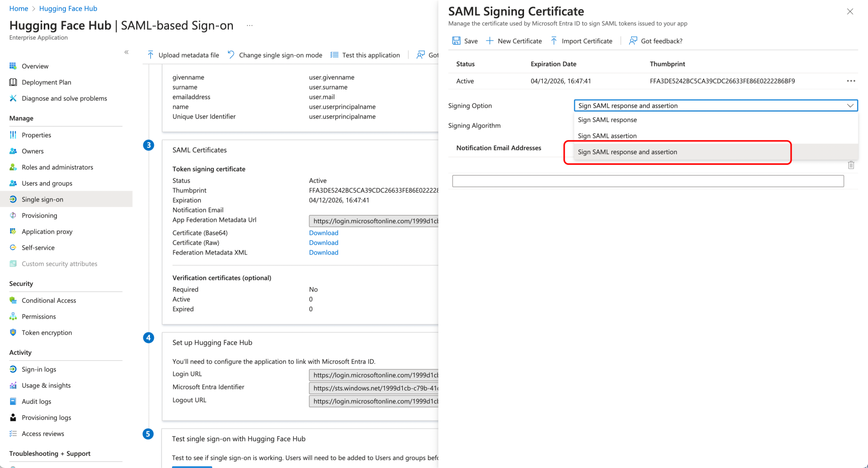Navigate to Home breadcrumb link
The width and height of the screenshot is (868, 468).
(19, 9)
